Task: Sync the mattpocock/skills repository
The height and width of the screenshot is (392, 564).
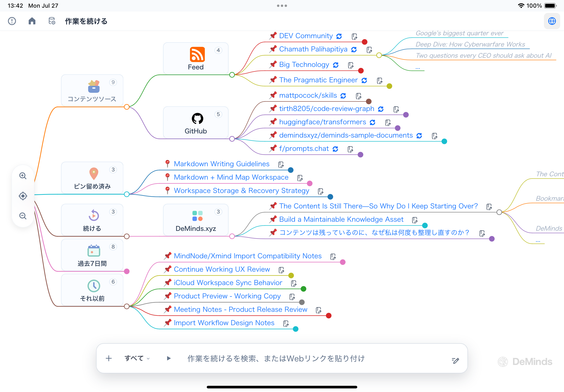Action: coord(343,96)
